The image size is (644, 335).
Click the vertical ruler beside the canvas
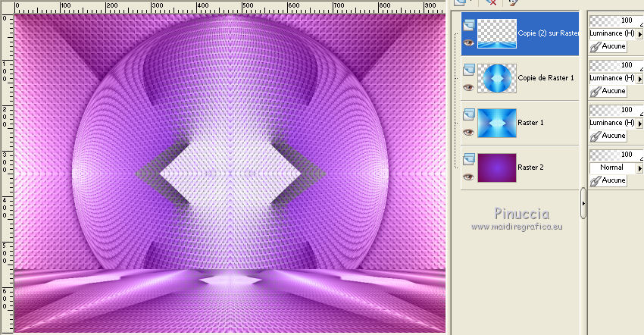click(7, 174)
